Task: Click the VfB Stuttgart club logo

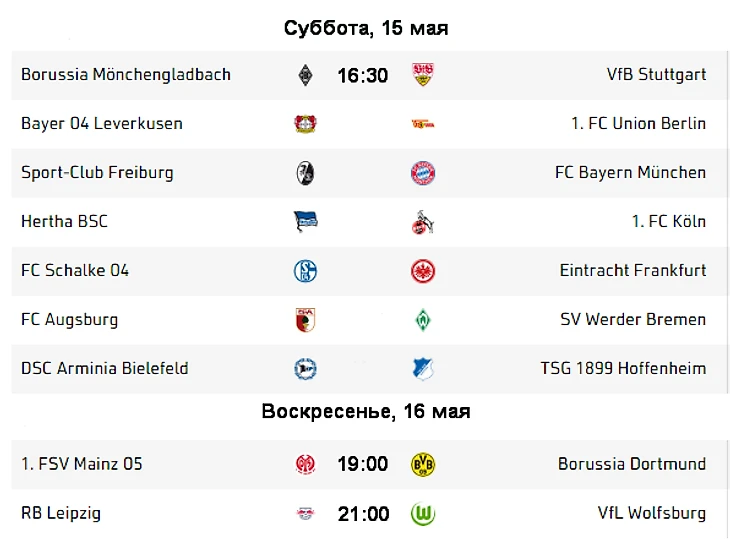Action: pyautogui.click(x=423, y=75)
